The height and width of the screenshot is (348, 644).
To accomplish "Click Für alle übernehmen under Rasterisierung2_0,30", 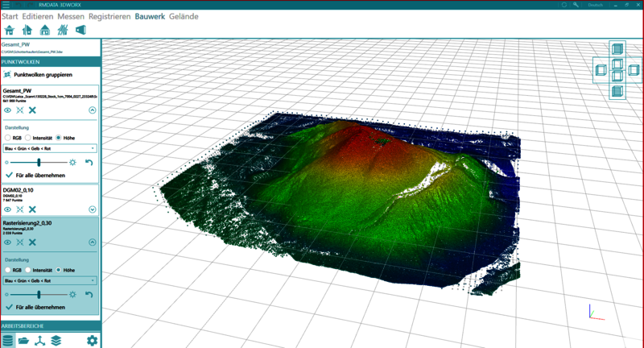I will click(35, 307).
